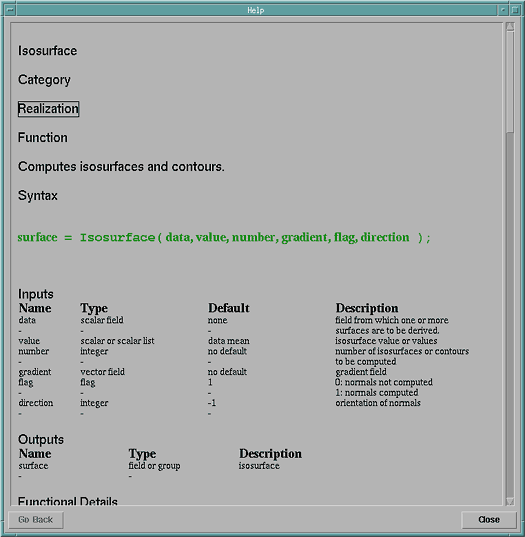The image size is (525, 537).
Task: Close the Help window with Close button
Action: coord(489,520)
